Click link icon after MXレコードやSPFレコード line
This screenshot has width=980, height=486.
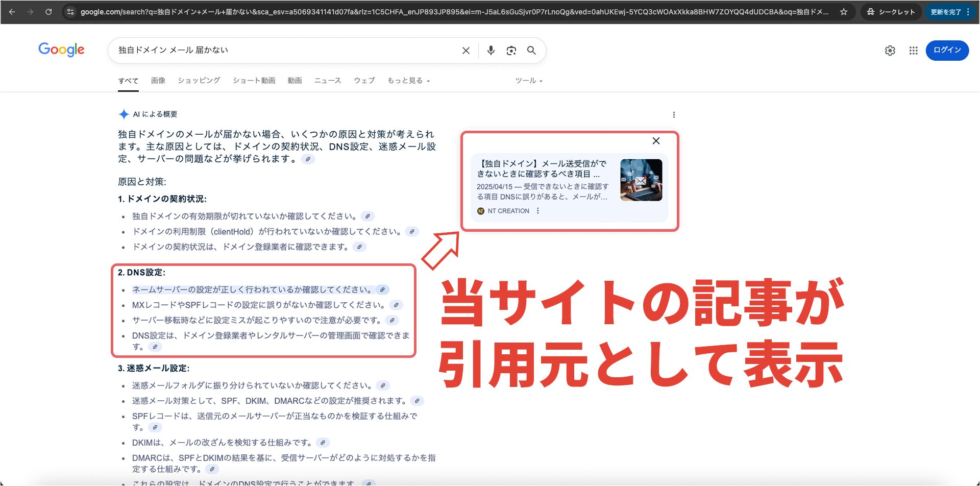click(x=396, y=305)
